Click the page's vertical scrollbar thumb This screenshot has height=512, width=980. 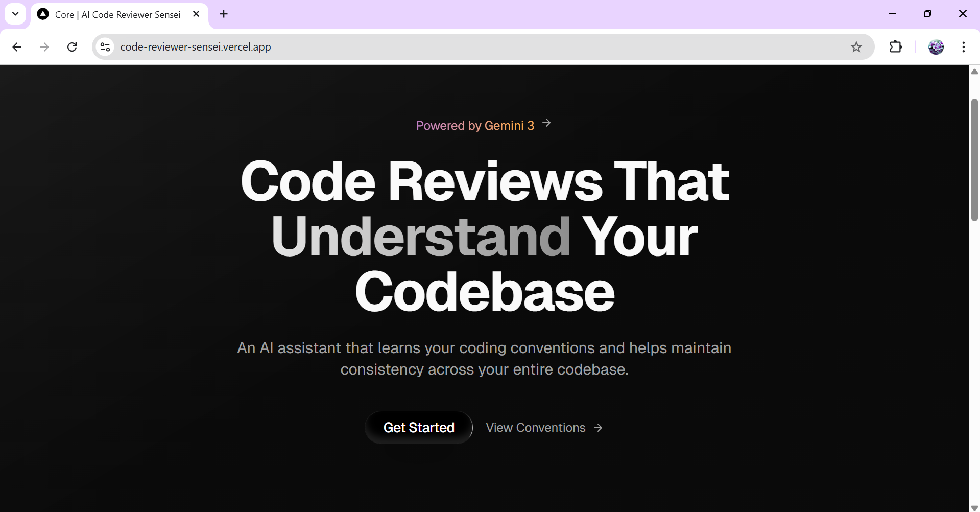click(x=974, y=159)
